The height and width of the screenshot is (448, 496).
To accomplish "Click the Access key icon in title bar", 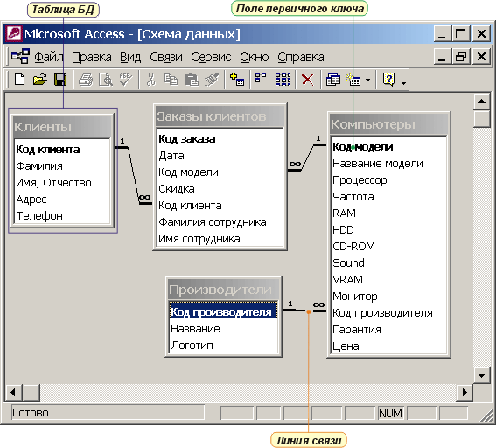I will (x=14, y=33).
